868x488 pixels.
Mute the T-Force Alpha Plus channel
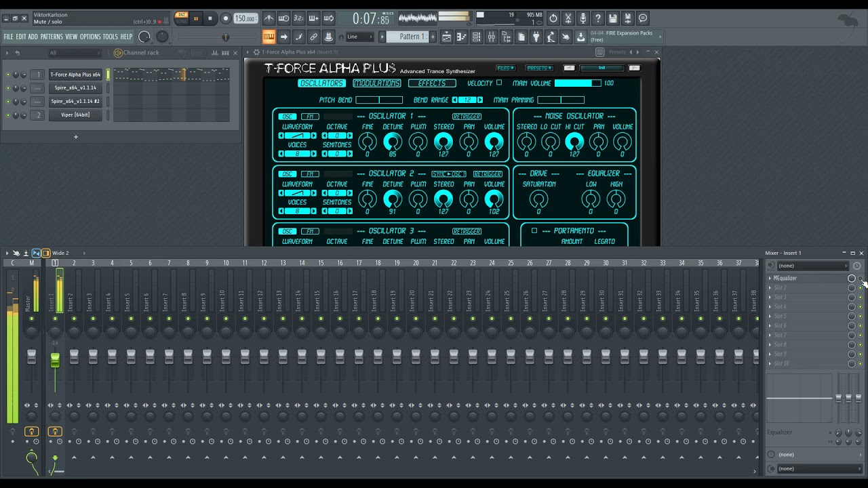(8, 75)
